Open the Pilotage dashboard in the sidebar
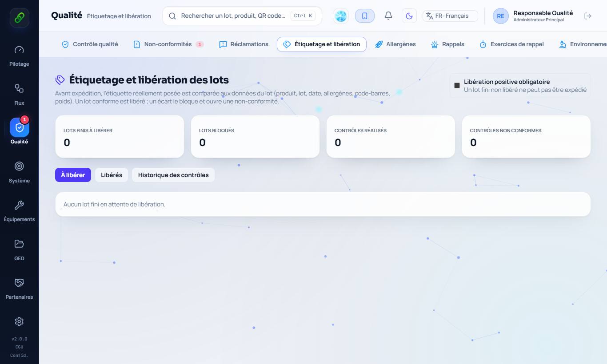The image size is (607, 364). 19,56
